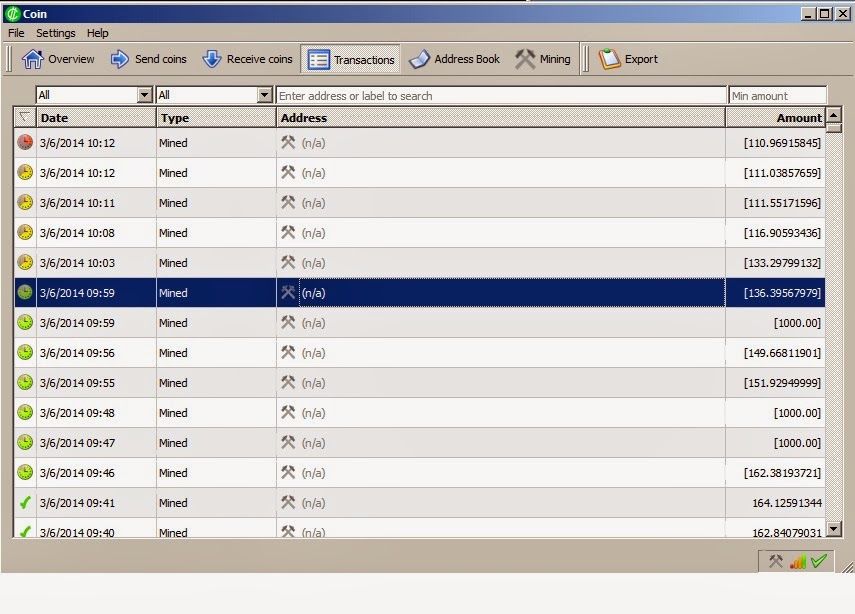Open the Settings menu

coord(56,33)
